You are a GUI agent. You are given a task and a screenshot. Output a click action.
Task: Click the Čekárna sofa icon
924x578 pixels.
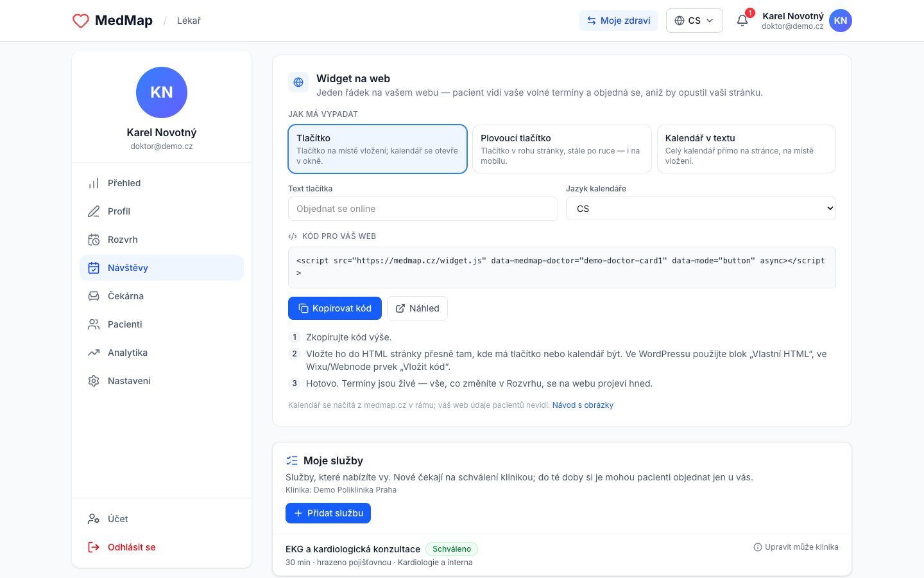coord(94,296)
